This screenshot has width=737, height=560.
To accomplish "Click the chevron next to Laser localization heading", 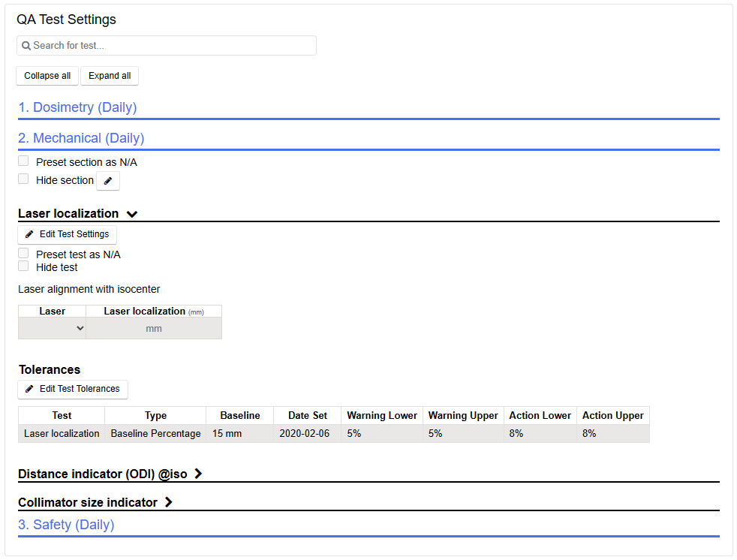I will [x=132, y=214].
